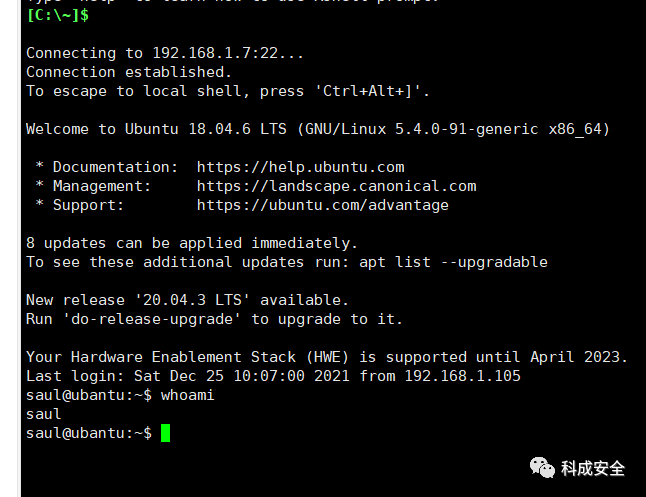Click 'Connecting to 192.168.1.7:22...' line
This screenshot has height=497, width=646.
[x=165, y=53]
